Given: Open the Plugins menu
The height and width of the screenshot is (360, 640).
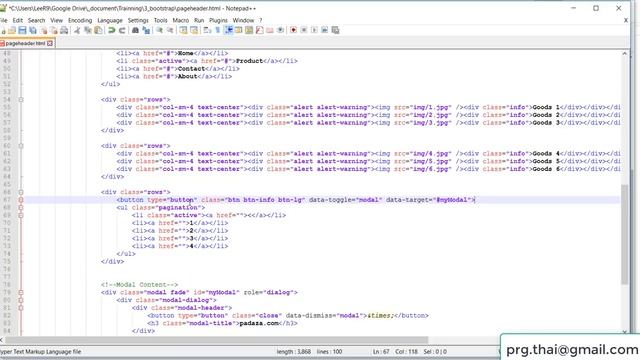Looking at the screenshot, I should click(x=218, y=20).
